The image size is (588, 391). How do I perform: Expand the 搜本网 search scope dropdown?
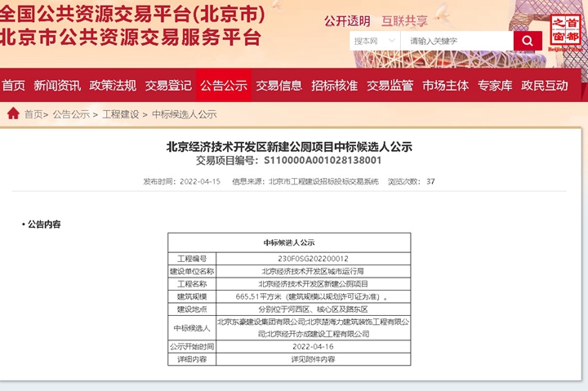pos(373,41)
